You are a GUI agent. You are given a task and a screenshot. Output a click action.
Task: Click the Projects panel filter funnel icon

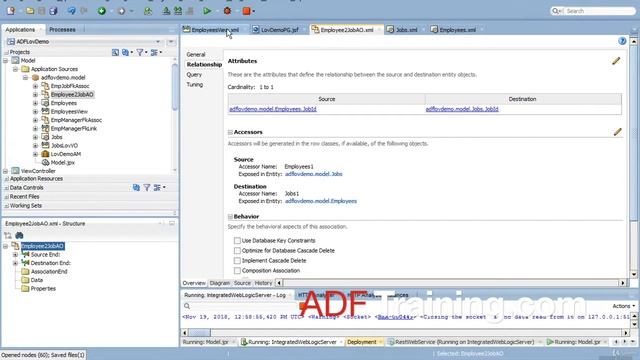(140, 52)
